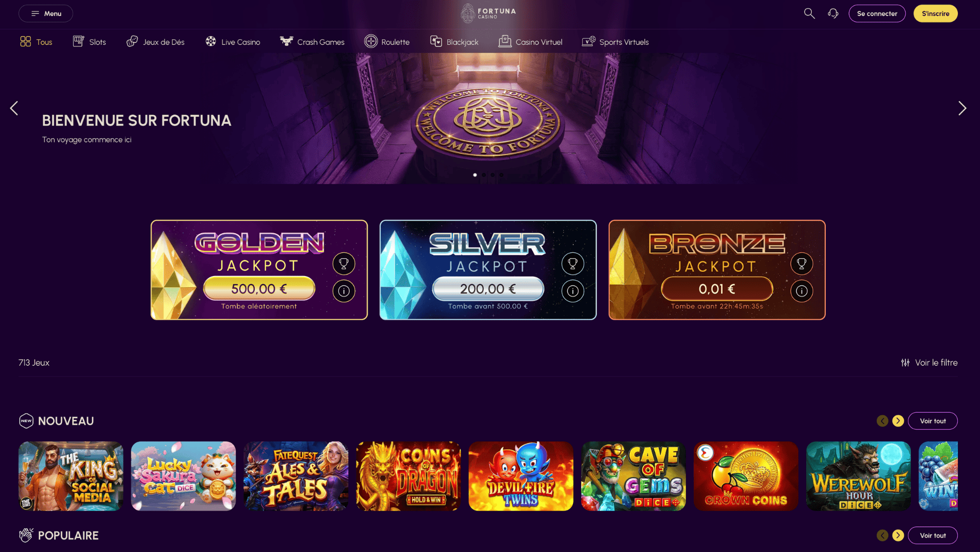980x552 pixels.
Task: Open customer support headset icon
Action: 833,13
